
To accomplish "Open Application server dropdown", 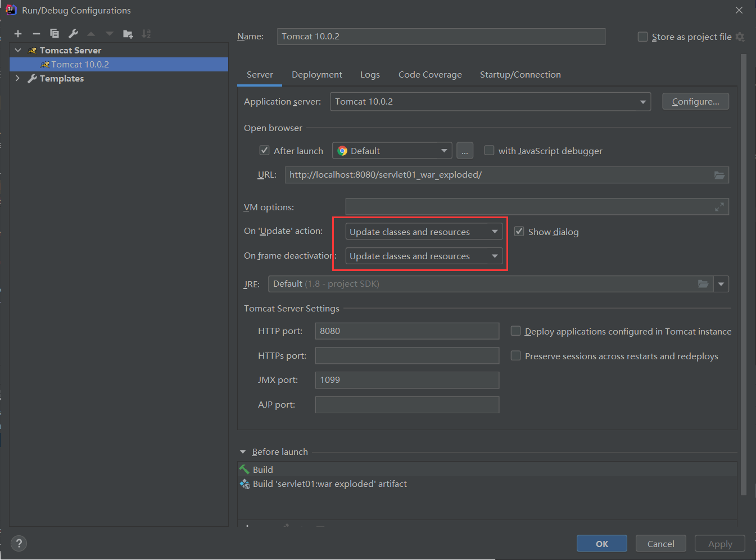I will tap(490, 102).
